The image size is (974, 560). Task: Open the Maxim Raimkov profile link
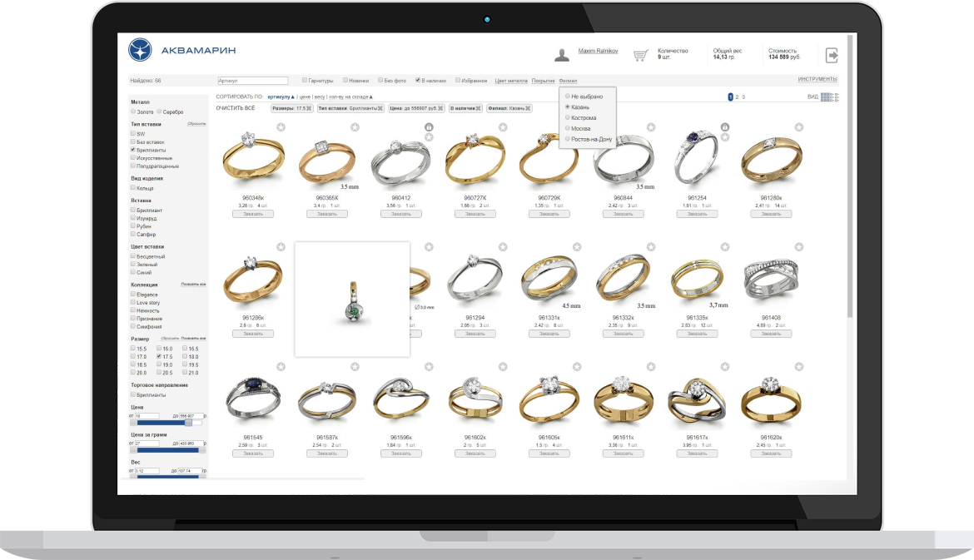598,51
